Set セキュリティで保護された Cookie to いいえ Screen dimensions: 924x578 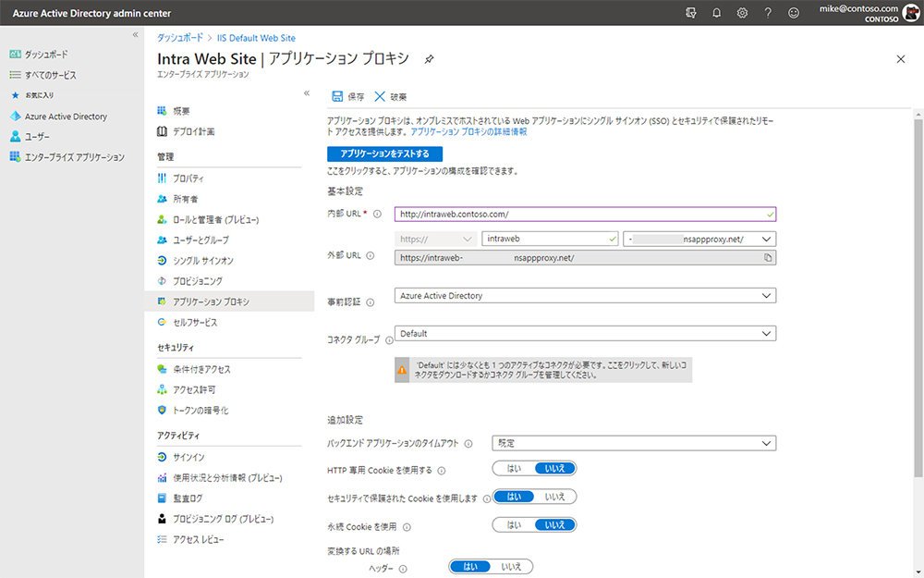(554, 497)
